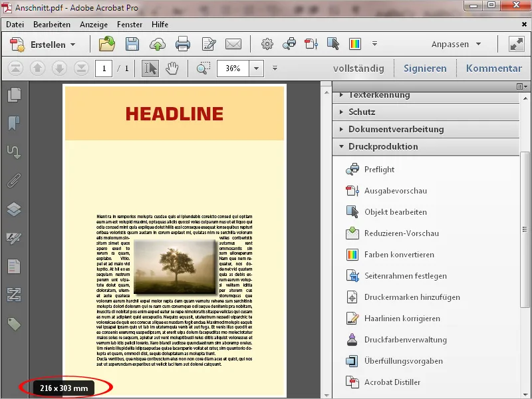Open the Fenster menu

(x=130, y=25)
